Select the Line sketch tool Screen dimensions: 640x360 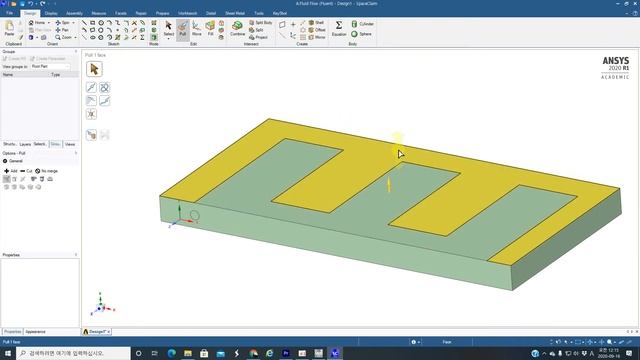84,22
